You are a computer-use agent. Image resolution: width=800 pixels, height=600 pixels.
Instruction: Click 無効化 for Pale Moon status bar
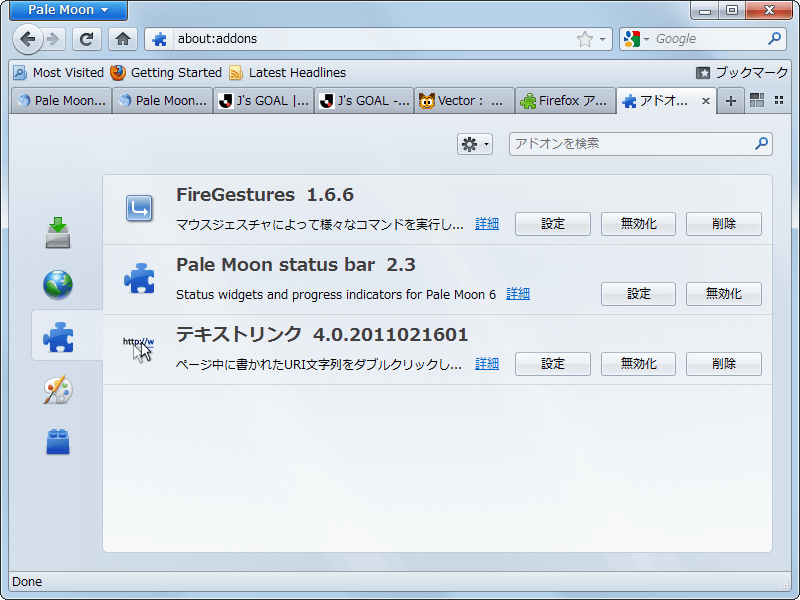724,294
